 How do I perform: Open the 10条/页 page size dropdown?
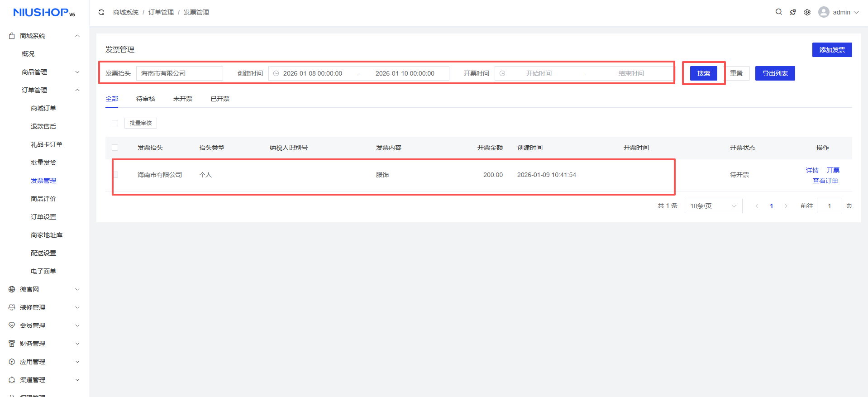click(x=713, y=206)
